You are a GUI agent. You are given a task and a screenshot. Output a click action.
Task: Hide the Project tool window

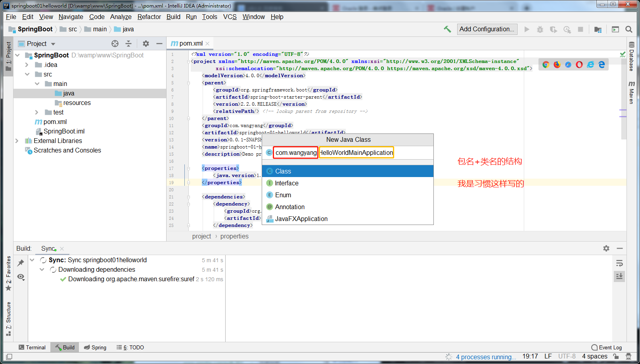159,44
